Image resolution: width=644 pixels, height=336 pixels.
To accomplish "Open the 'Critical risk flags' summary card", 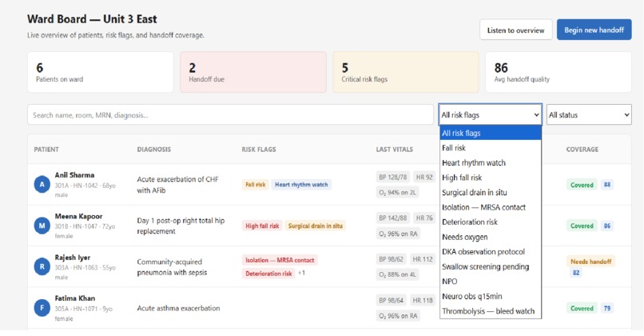I will coord(406,72).
